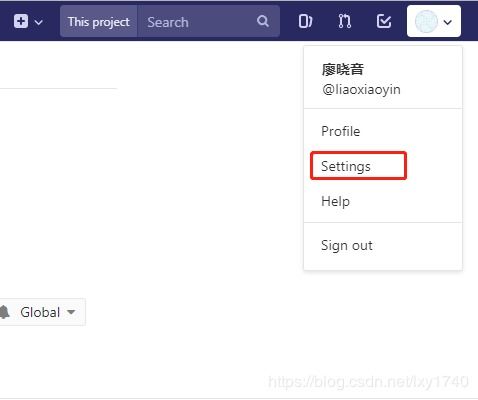Open the Global notification dropdown
Screen dimensions: 478x400
coord(42,312)
